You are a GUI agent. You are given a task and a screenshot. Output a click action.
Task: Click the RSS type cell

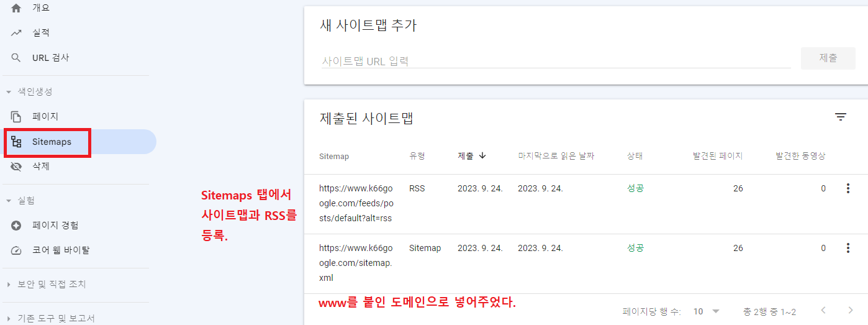(x=417, y=188)
